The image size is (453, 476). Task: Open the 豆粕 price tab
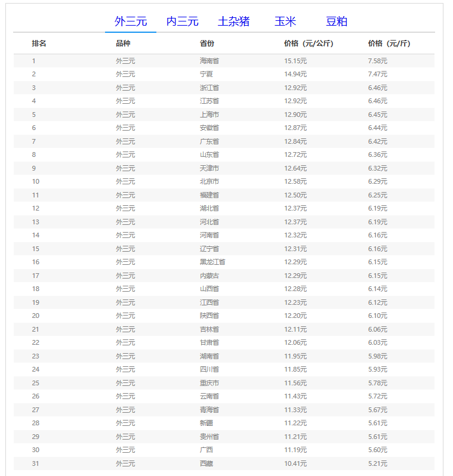(337, 21)
